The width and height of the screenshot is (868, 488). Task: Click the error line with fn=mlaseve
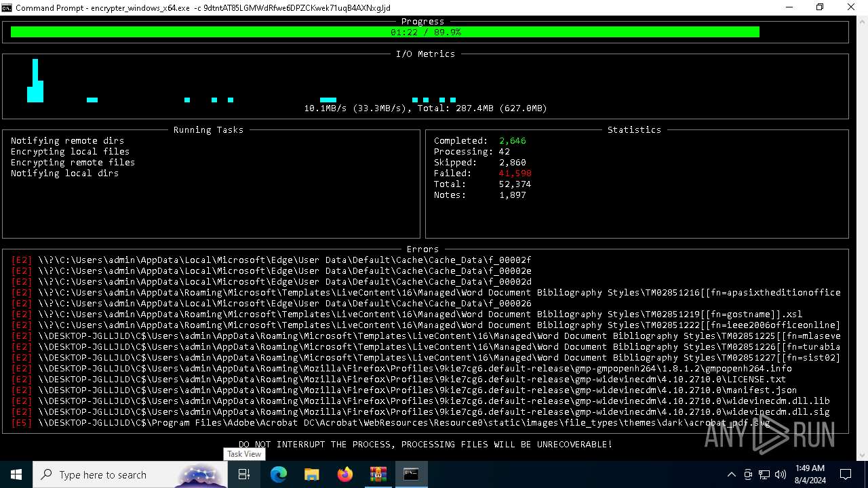pos(426,336)
